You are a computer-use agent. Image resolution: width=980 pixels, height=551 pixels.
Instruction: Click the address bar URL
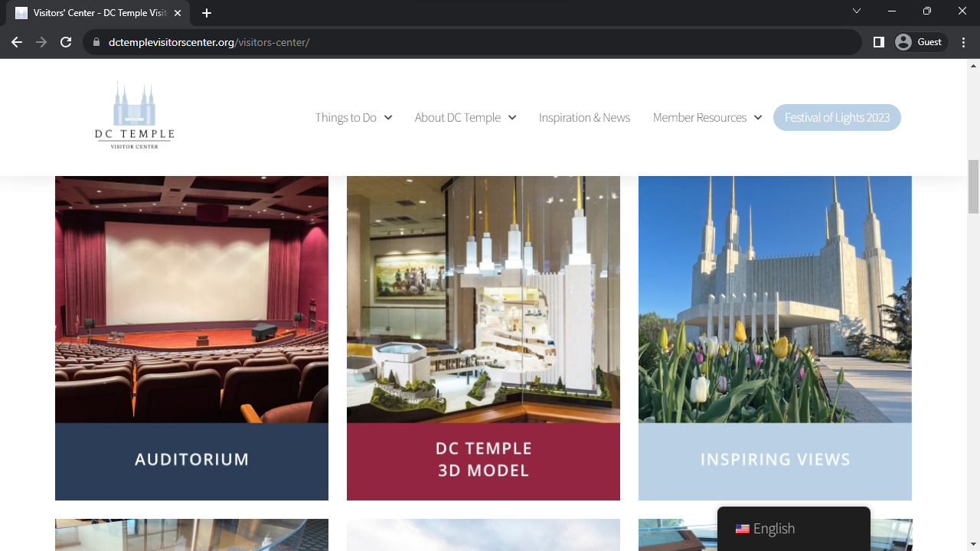[209, 42]
